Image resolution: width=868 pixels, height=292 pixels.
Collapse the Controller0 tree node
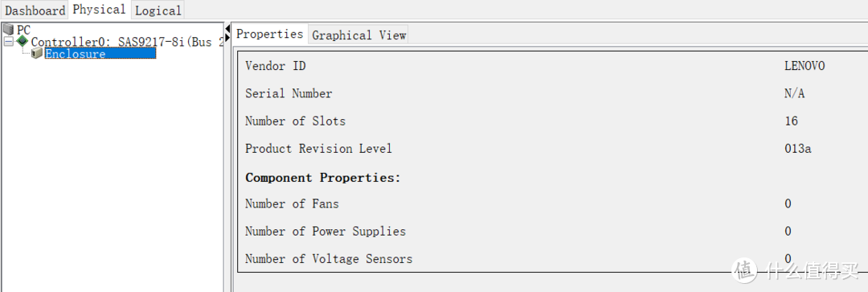click(x=8, y=42)
